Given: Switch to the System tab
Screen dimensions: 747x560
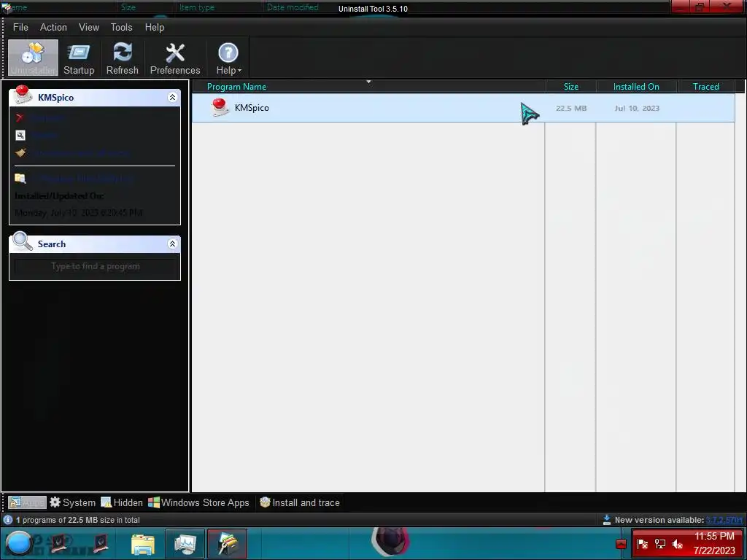Looking at the screenshot, I should click(x=73, y=502).
